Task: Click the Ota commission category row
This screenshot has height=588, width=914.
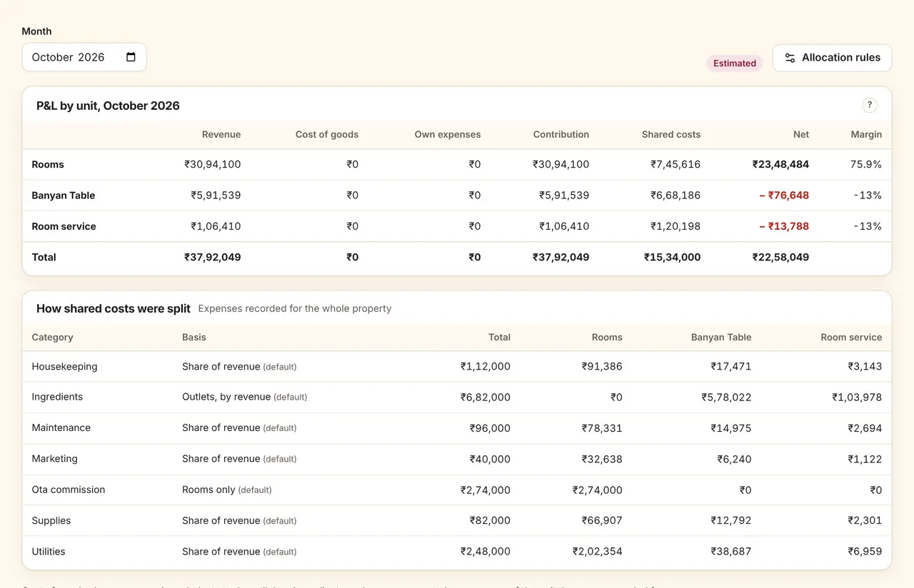Action: (457, 490)
